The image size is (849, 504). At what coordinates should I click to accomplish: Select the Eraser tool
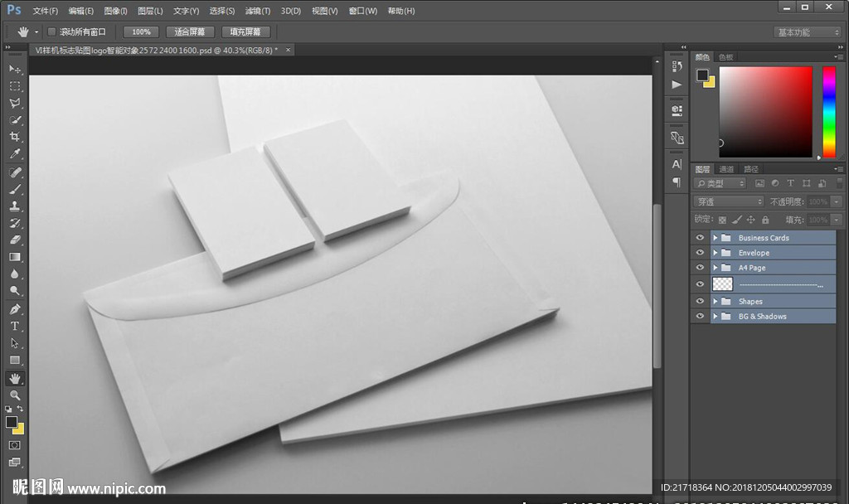pos(15,240)
